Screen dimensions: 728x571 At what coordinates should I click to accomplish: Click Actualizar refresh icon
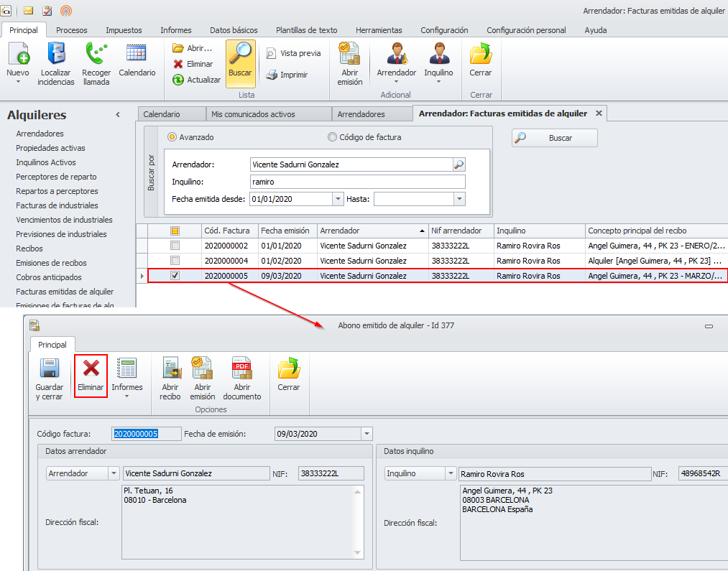pyautogui.click(x=178, y=80)
